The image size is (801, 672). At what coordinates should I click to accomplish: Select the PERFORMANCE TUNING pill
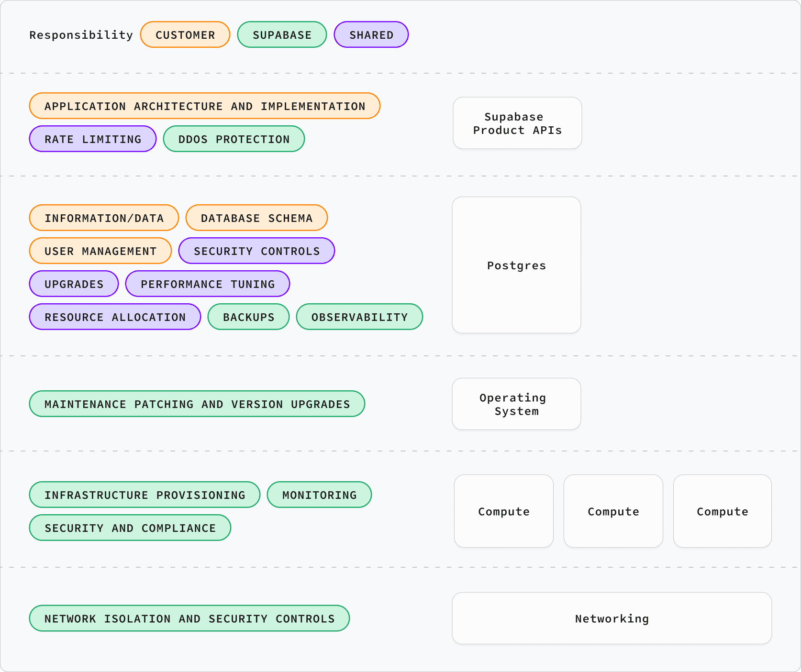point(207,284)
